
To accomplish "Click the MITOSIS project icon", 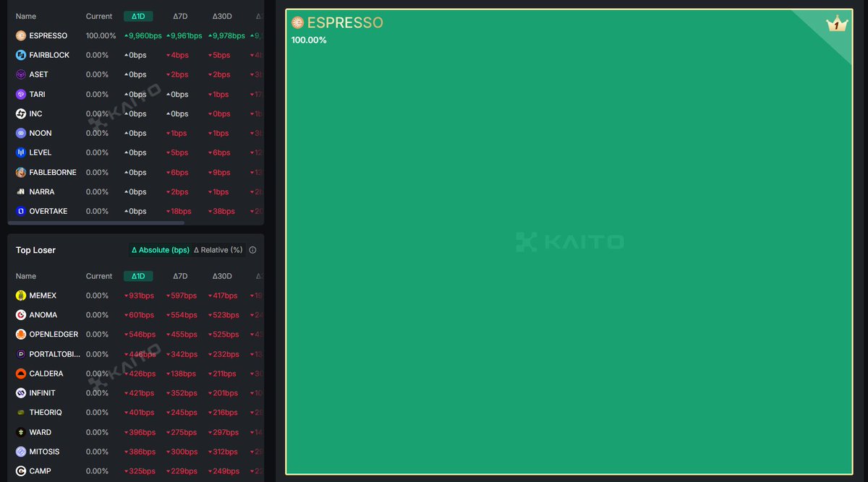I will point(21,452).
